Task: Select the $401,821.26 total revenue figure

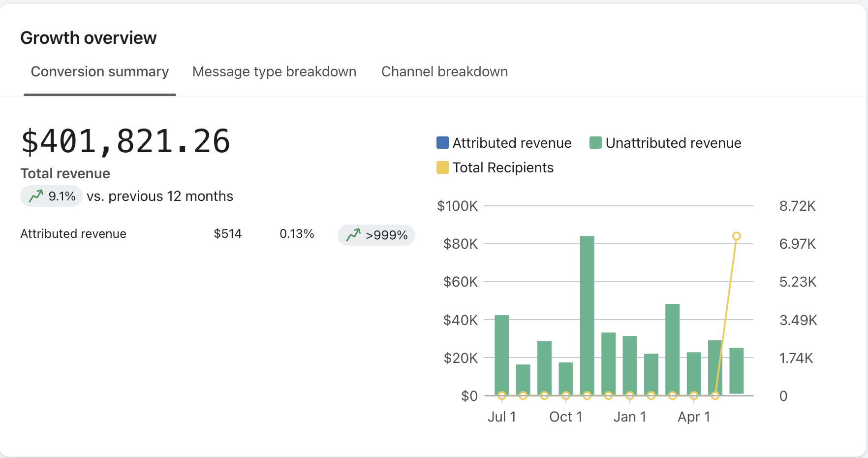Action: pyautogui.click(x=125, y=142)
